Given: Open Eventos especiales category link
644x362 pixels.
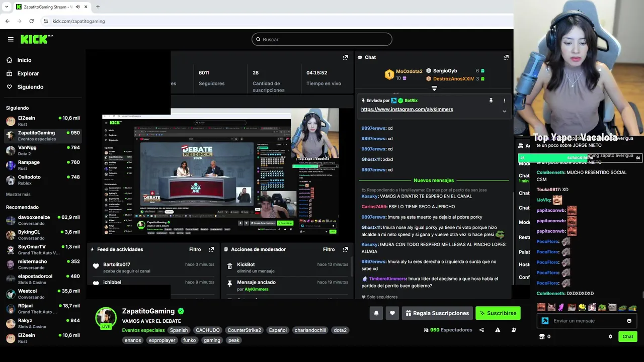Looking at the screenshot, I should coord(143,330).
